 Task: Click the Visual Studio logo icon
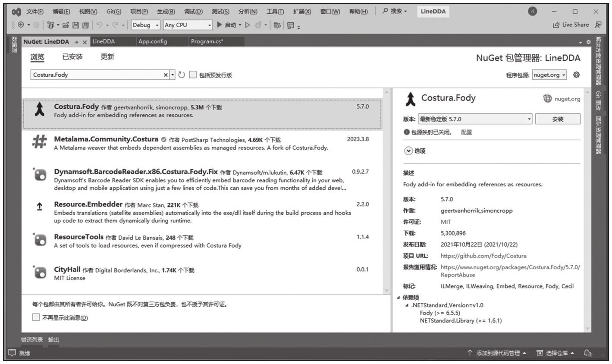coord(16,12)
